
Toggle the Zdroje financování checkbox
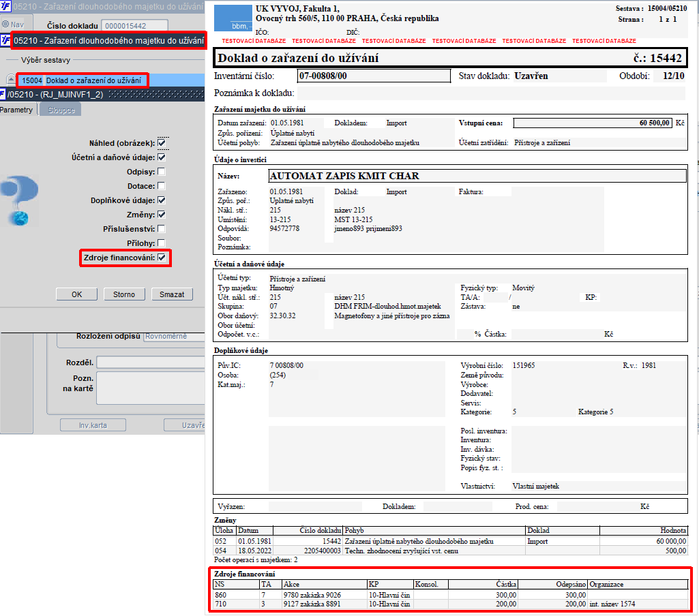[x=162, y=257]
